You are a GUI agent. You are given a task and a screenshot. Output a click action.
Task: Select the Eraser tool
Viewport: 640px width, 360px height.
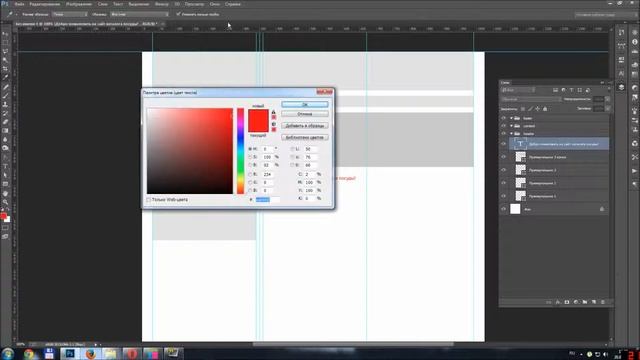click(x=5, y=122)
